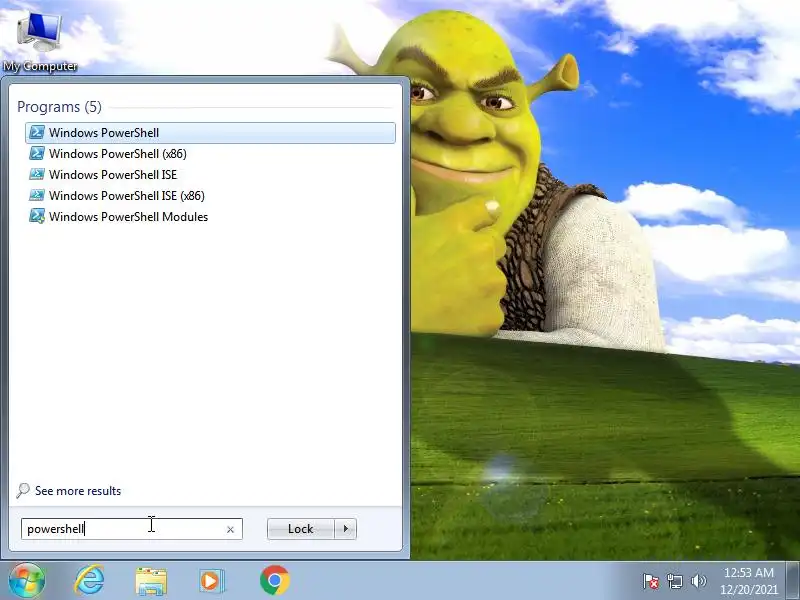Select Windows PowerShell ISE (x86) result
The height and width of the screenshot is (600, 800).
210,195
